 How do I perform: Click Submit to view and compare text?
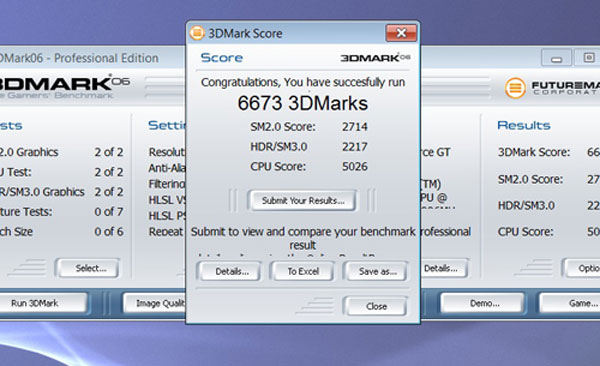point(303,238)
